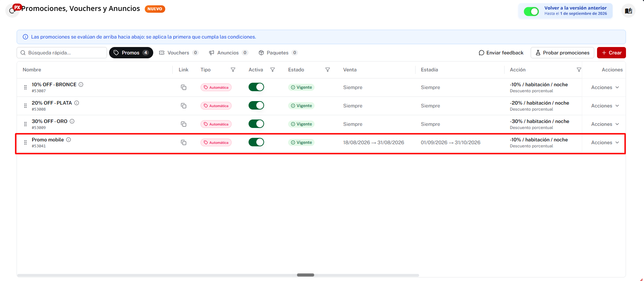
Task: Click the Nombre column header
Action: (32, 70)
